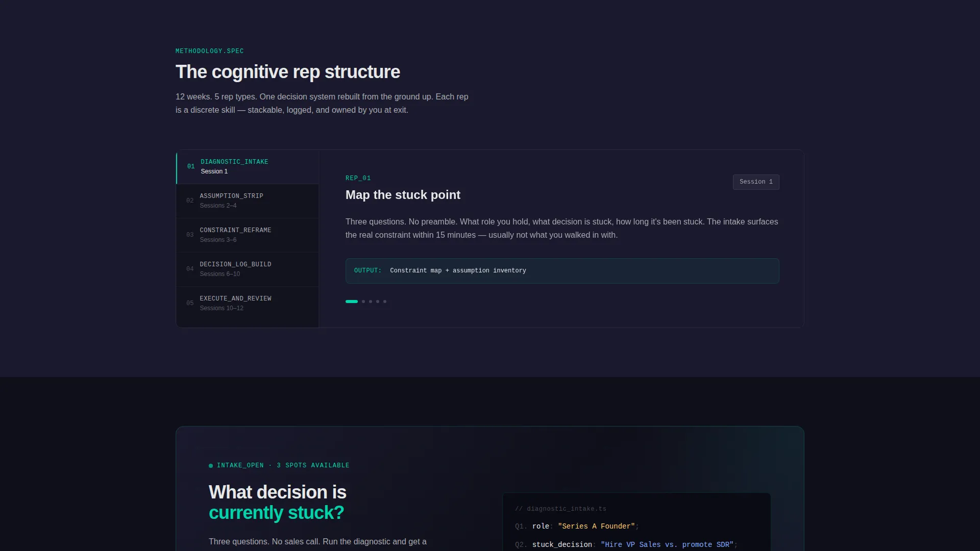Click the active green progress indicator pill
Screen dimensions: 980x551
352,302
